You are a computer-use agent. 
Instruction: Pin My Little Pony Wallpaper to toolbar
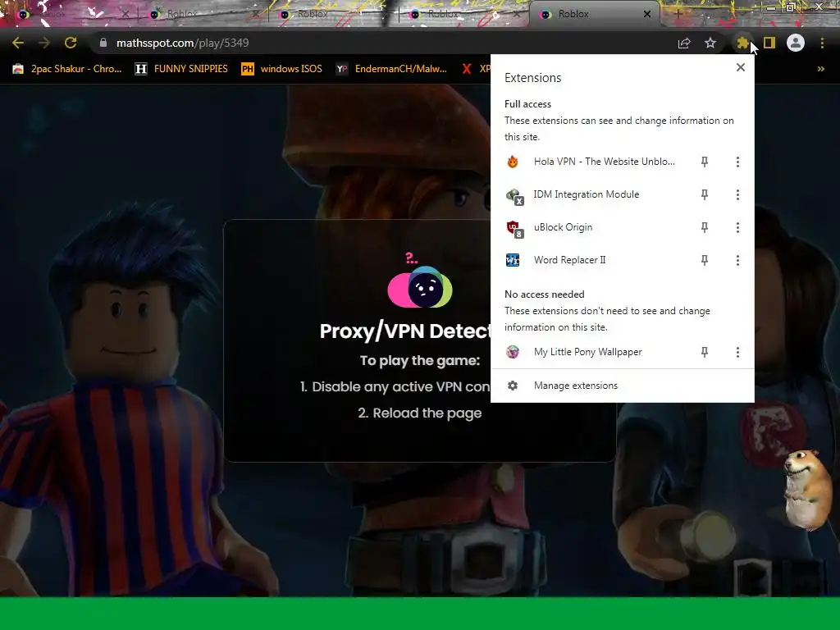pos(705,352)
